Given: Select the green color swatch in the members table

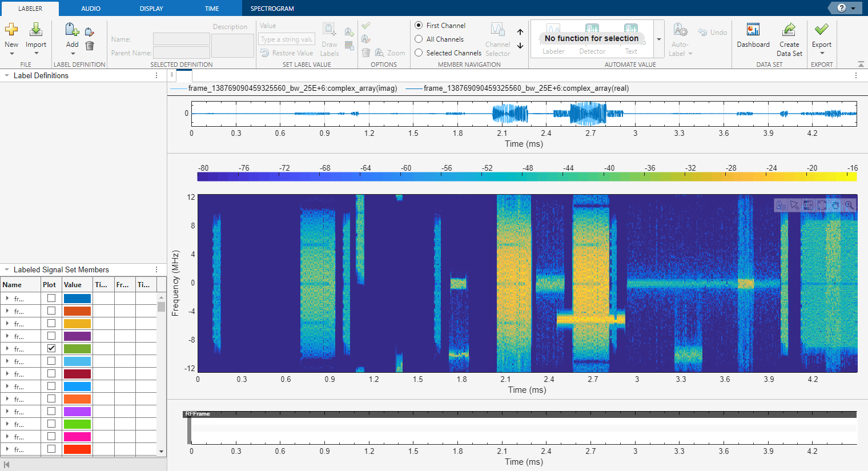Looking at the screenshot, I should point(77,348).
